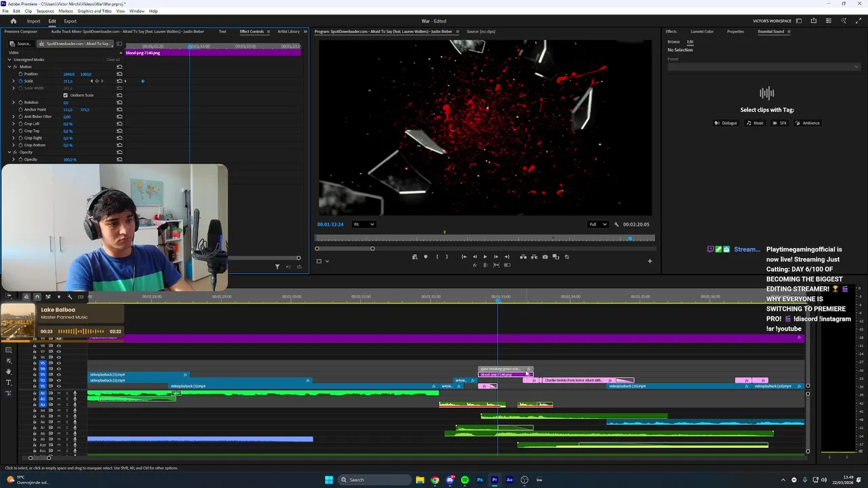This screenshot has height=488, width=868.
Task: Select the Type tool
Action: (8, 382)
